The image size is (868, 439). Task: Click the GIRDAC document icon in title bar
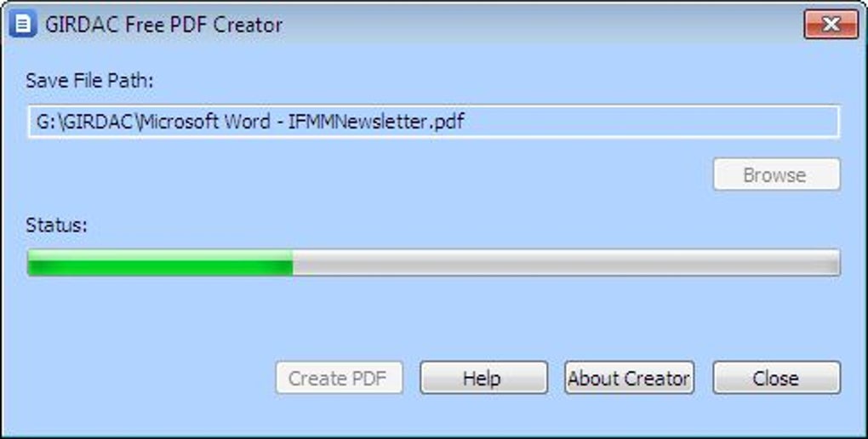23,25
